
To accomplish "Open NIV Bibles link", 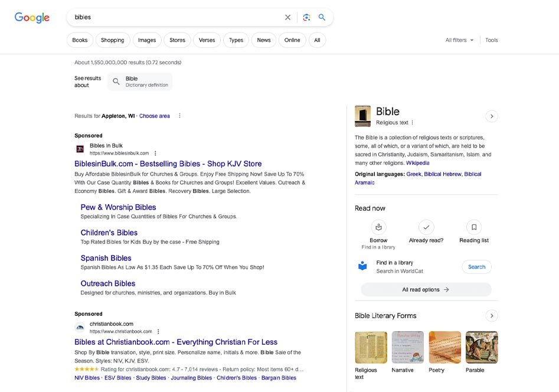I will (x=87, y=378).
